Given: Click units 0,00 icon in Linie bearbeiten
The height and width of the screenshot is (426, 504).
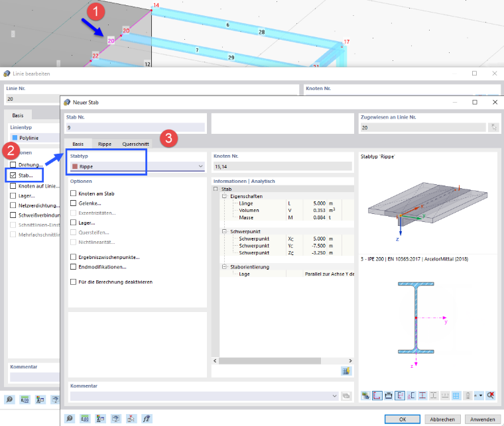Looking at the screenshot, I should pyautogui.click(x=25, y=399).
